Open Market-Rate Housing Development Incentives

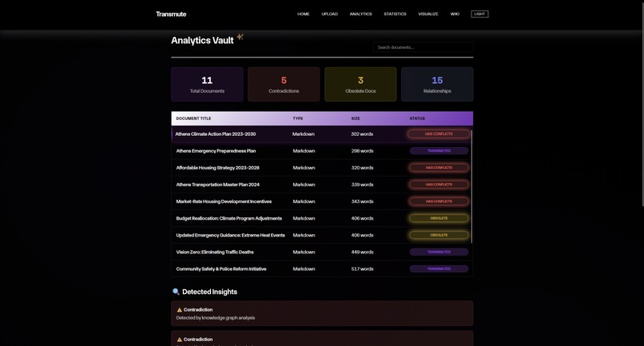click(224, 201)
